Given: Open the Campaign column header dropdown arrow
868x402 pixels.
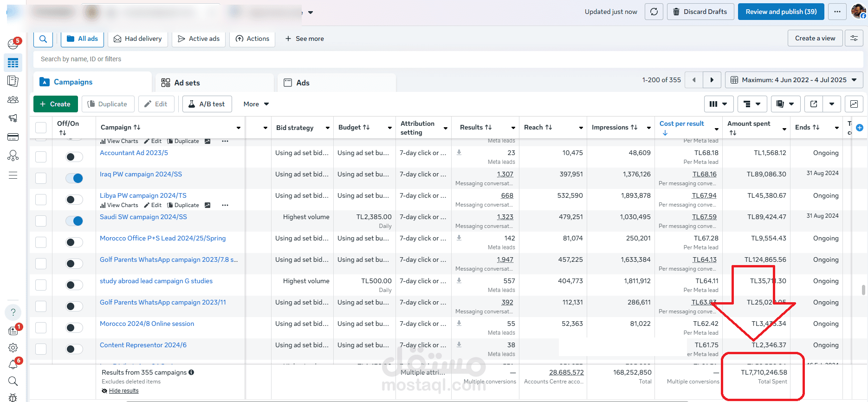Looking at the screenshot, I should tap(239, 128).
